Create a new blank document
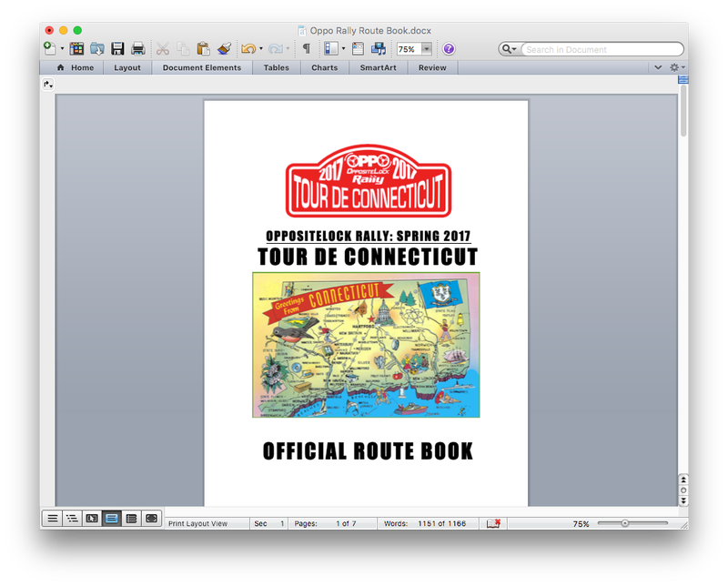 click(49, 48)
